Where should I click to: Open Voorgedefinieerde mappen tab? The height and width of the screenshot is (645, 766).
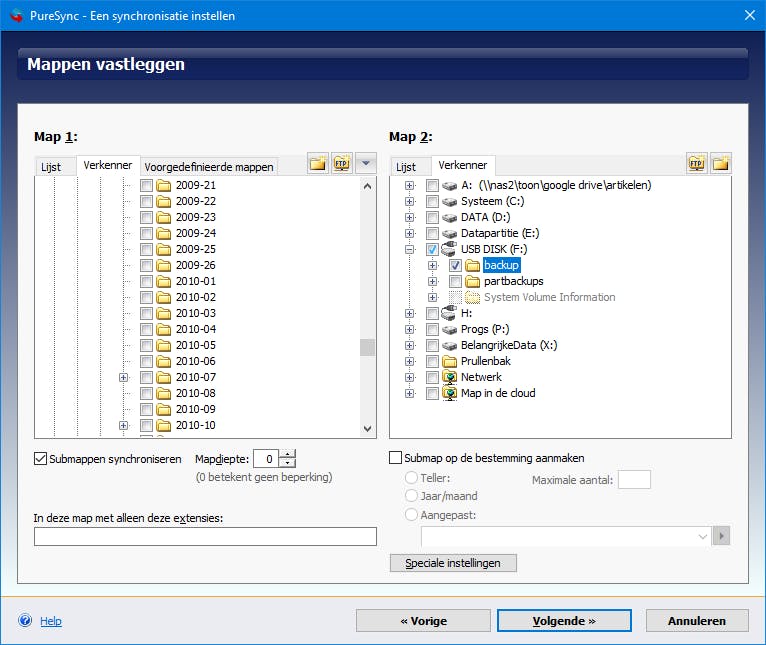(209, 167)
